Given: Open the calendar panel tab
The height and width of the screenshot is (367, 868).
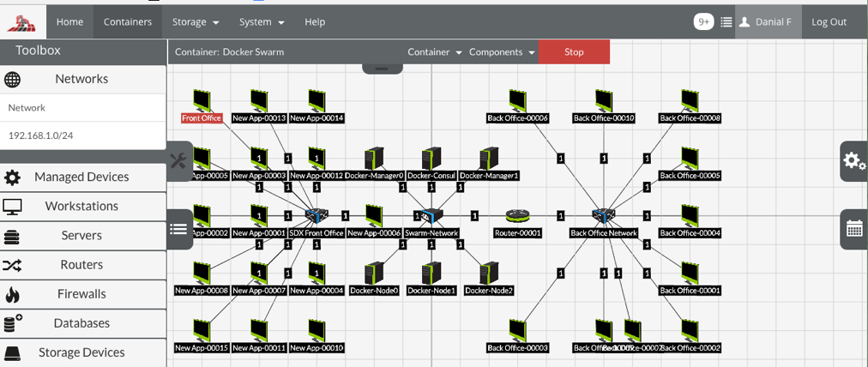Looking at the screenshot, I should point(854,229).
